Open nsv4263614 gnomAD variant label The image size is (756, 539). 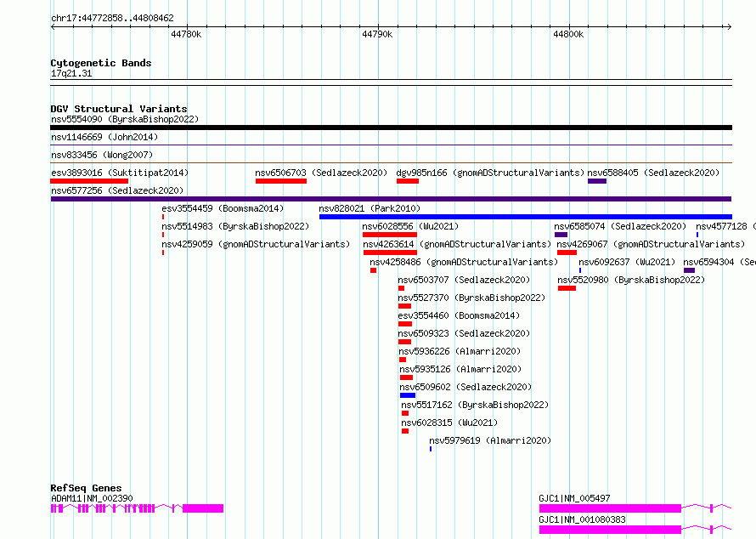click(457, 244)
